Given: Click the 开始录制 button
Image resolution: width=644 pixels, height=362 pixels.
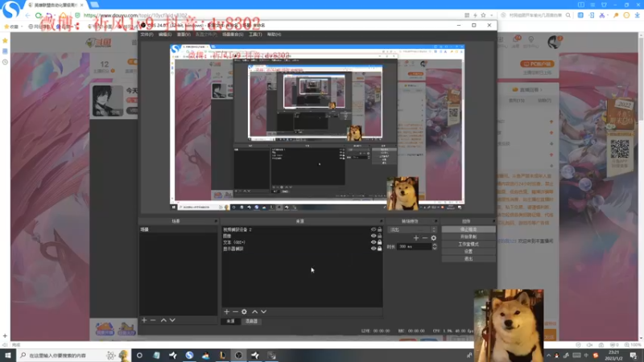Looking at the screenshot, I should point(469,237).
